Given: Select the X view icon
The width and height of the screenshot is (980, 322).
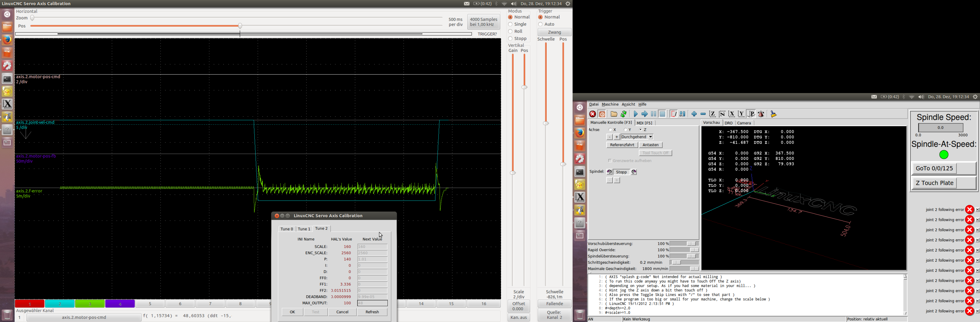Looking at the screenshot, I should (x=732, y=114).
